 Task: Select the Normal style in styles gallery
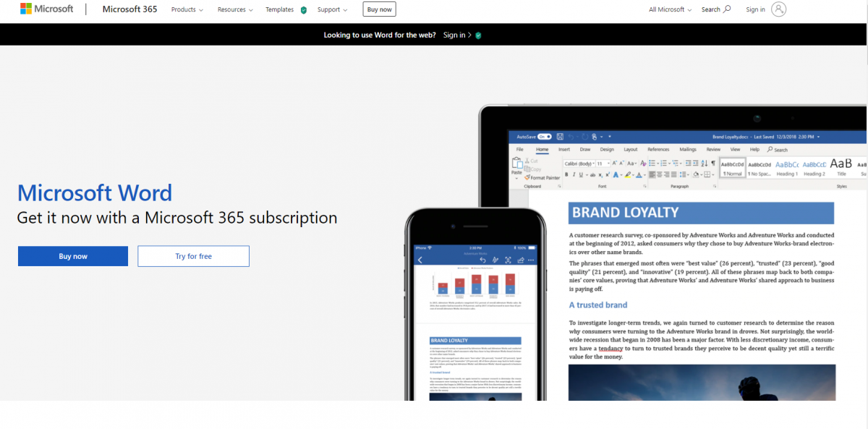(x=733, y=167)
